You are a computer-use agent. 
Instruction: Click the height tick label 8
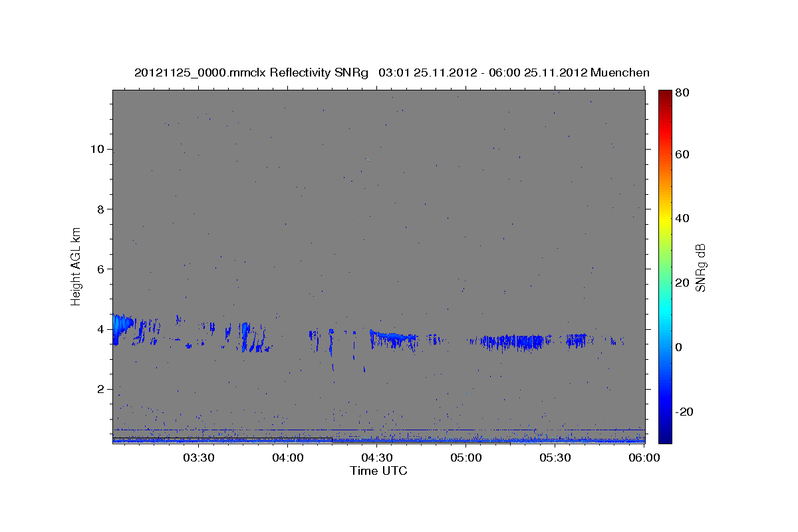coord(99,209)
